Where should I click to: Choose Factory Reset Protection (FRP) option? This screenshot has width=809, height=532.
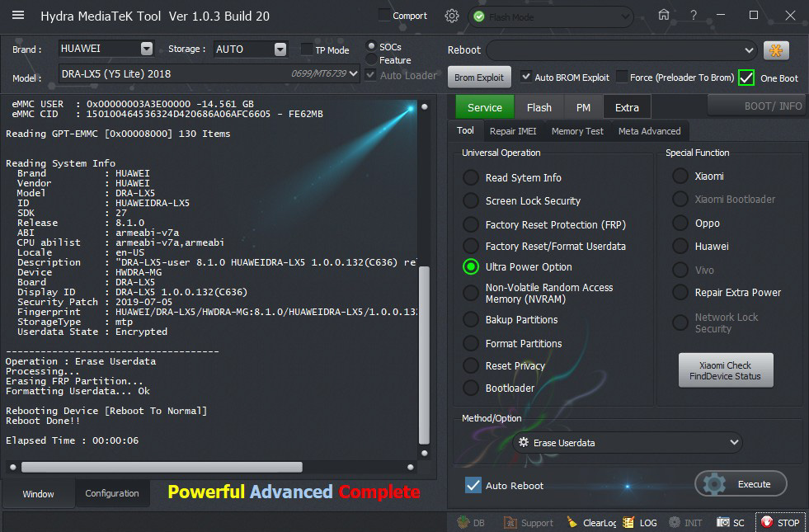[x=471, y=224]
